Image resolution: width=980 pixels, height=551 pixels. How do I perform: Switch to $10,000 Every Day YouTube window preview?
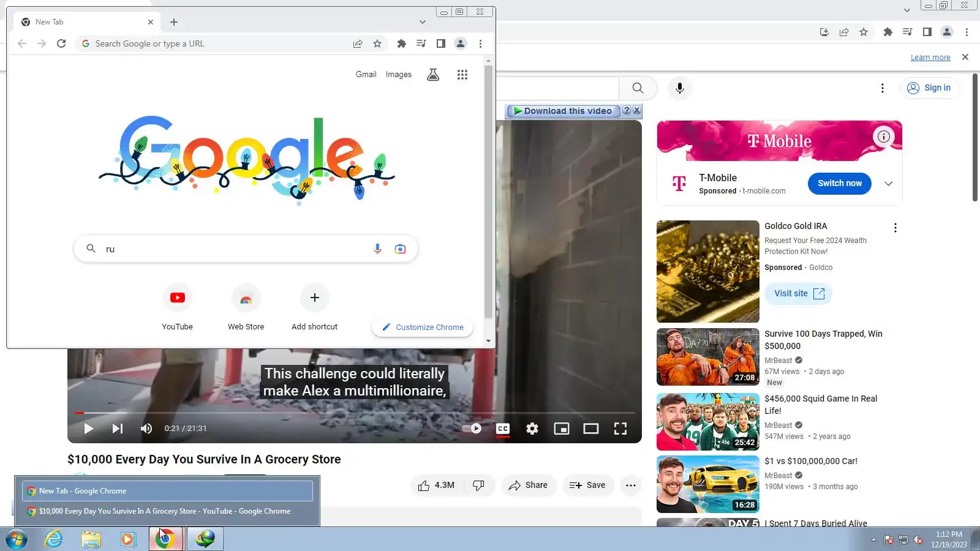point(167,511)
